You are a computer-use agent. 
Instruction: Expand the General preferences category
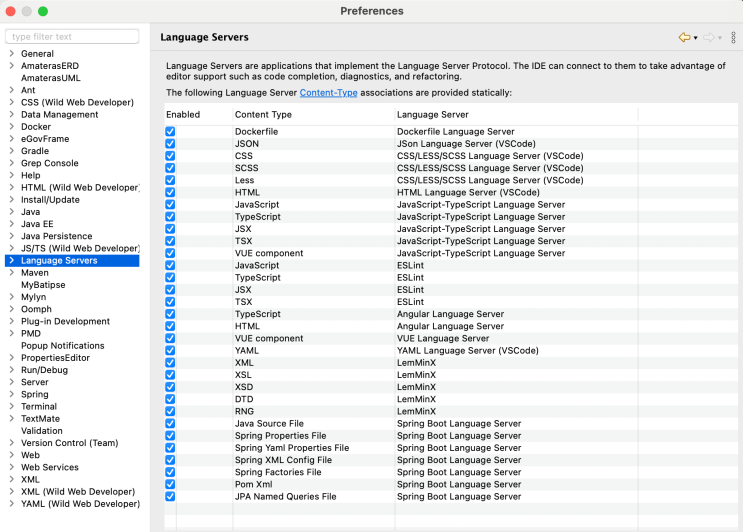point(10,54)
